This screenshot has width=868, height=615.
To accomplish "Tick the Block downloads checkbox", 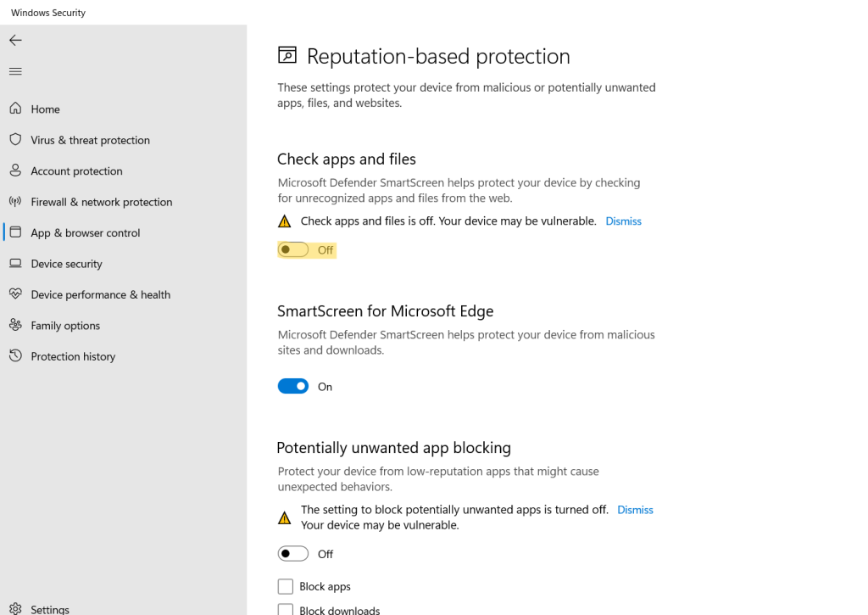I will (x=286, y=609).
